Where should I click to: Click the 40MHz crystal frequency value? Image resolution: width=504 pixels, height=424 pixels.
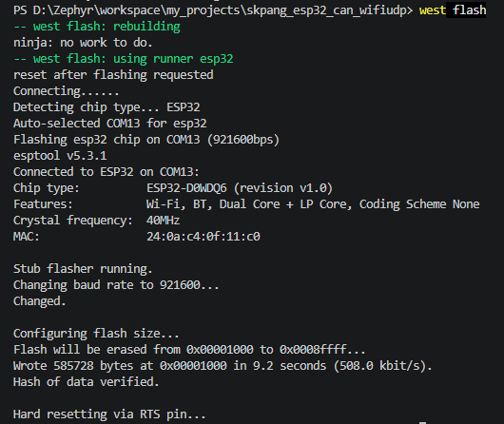[163, 221]
